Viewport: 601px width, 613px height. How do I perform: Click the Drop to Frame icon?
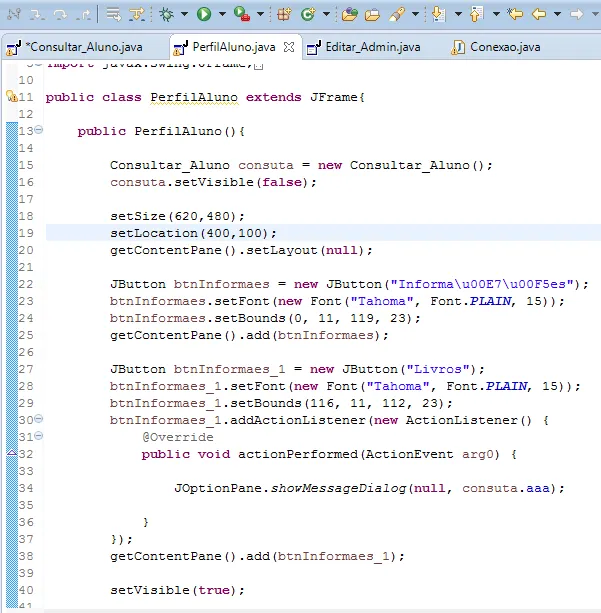114,14
